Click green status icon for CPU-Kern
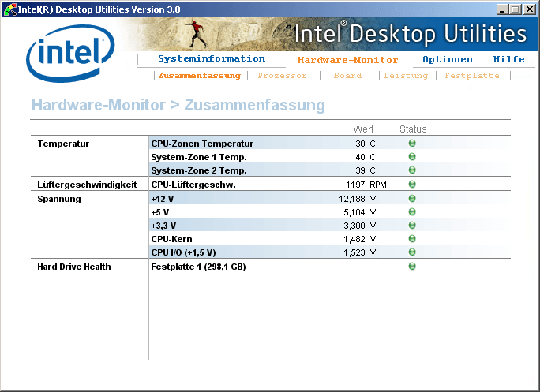The width and height of the screenshot is (540, 392). pos(412,238)
